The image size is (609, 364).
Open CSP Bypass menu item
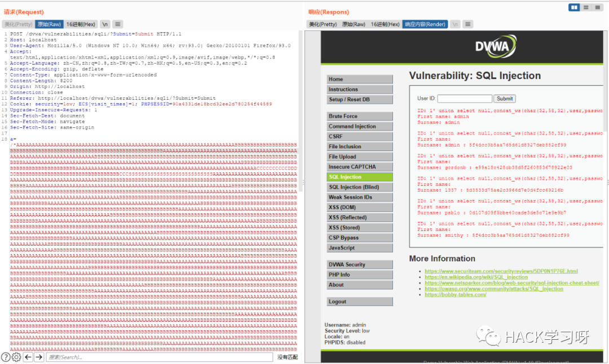click(x=360, y=237)
